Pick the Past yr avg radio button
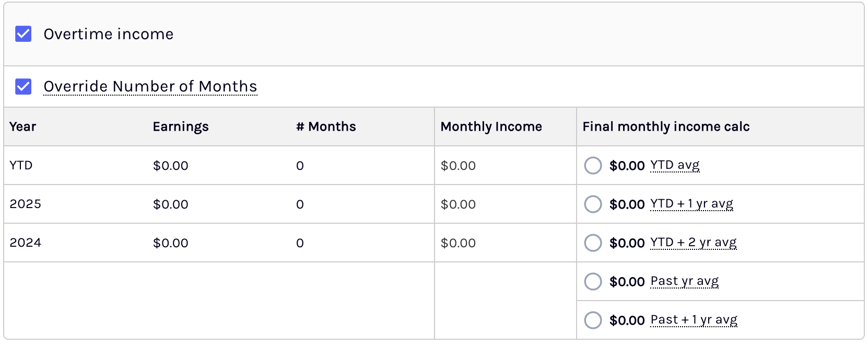Screen dimensions: 868x345 tap(593, 281)
